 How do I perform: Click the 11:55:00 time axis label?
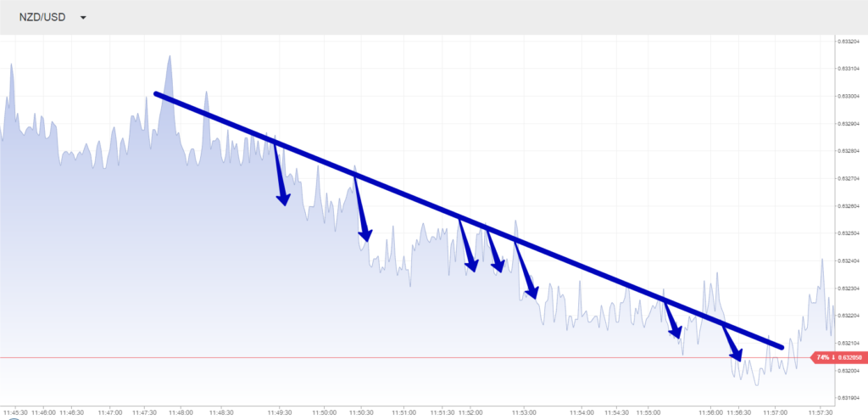tap(648, 412)
